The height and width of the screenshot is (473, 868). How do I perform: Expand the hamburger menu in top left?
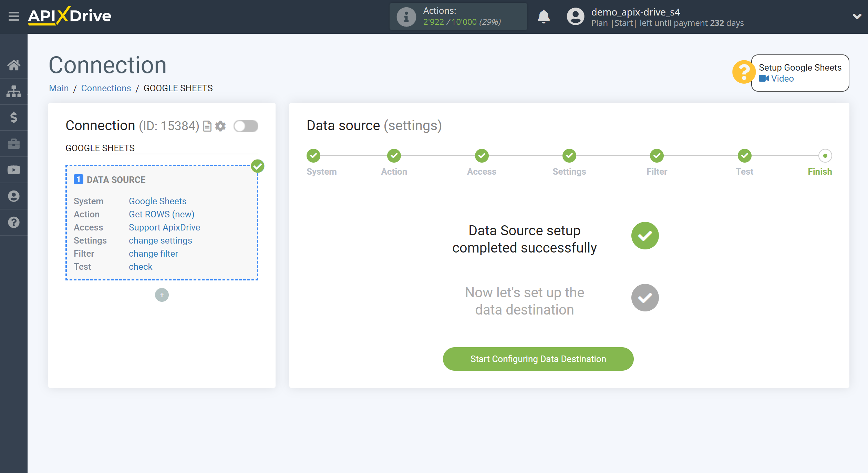(x=13, y=16)
